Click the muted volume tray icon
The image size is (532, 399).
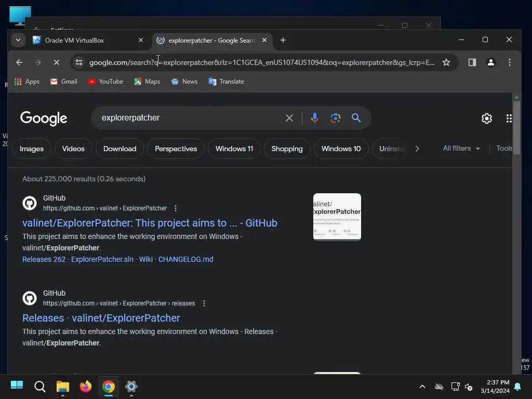[469, 387]
